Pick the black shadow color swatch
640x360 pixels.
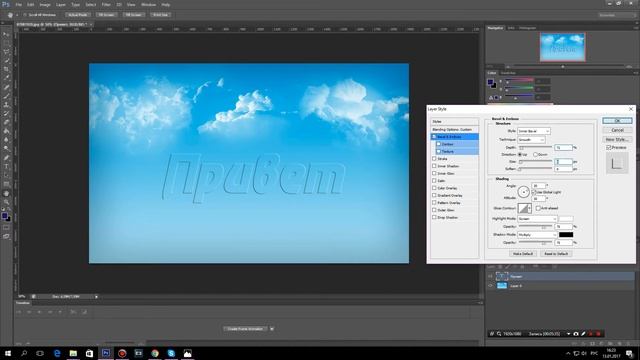tap(566, 235)
